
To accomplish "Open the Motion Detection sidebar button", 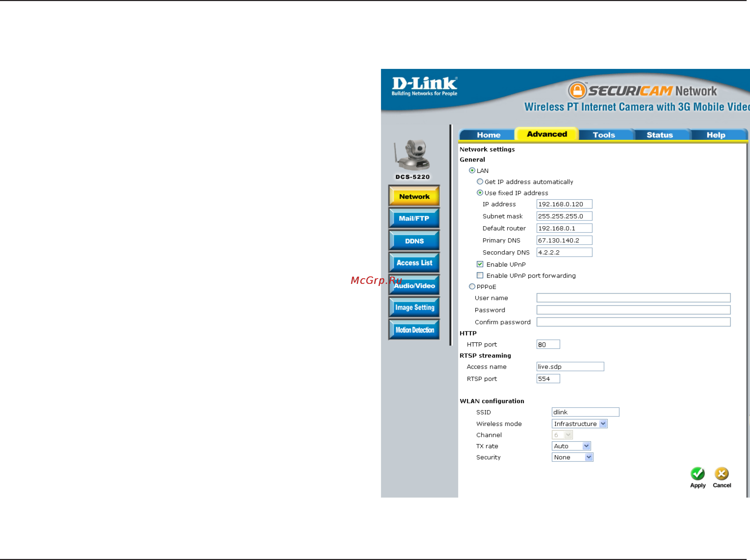I will (414, 330).
